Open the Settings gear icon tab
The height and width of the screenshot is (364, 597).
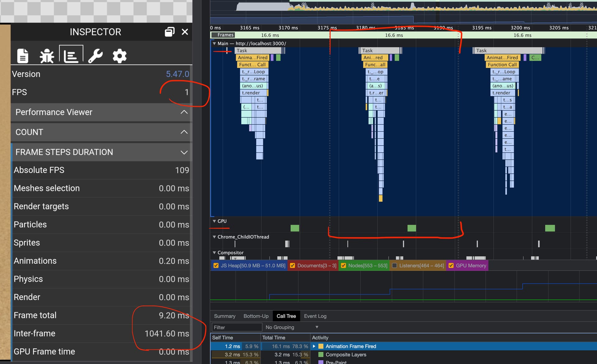(119, 56)
